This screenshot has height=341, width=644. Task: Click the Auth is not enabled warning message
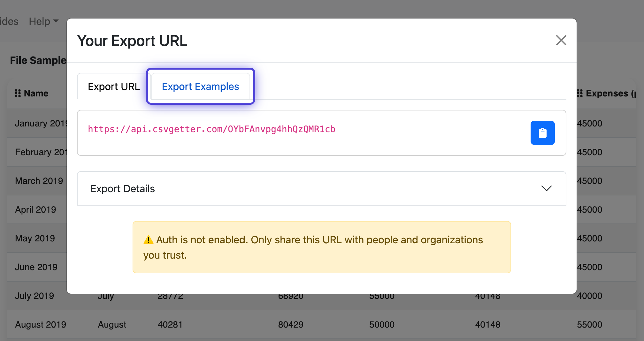point(322,247)
